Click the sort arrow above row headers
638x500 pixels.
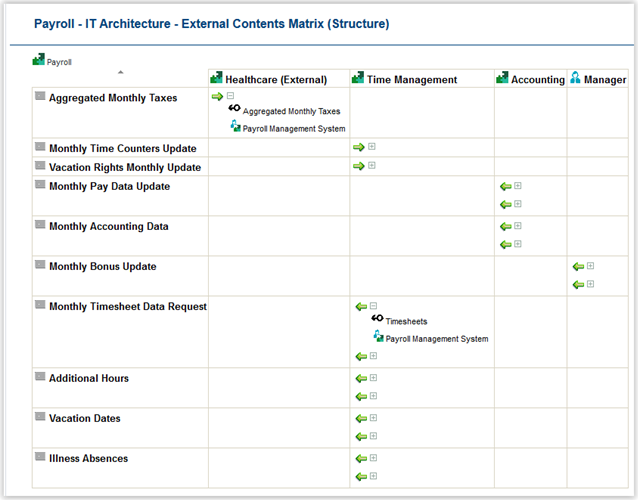pos(121,72)
